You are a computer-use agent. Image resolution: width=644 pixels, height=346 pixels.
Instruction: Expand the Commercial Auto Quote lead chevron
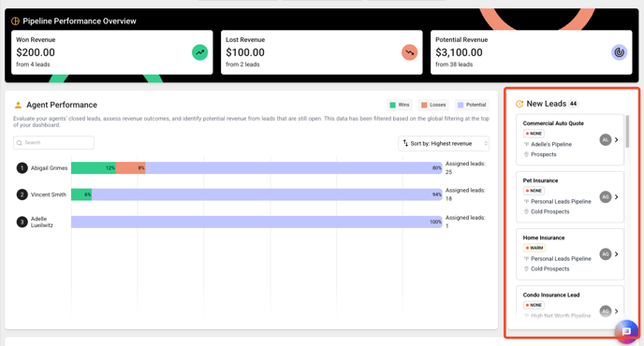click(617, 140)
